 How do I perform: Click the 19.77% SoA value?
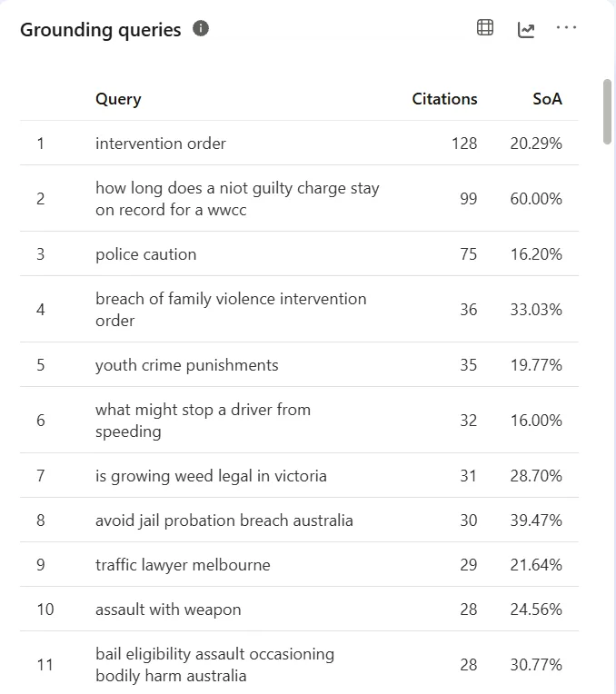tap(536, 364)
